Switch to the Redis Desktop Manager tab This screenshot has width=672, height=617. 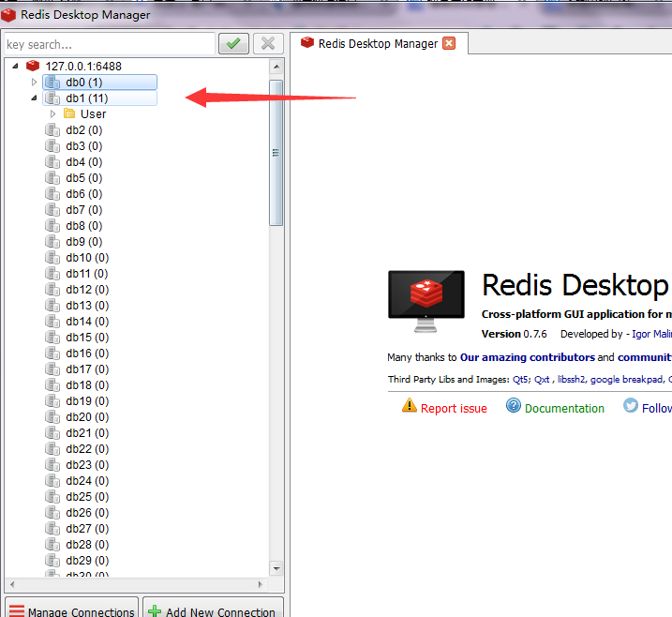click(x=379, y=43)
